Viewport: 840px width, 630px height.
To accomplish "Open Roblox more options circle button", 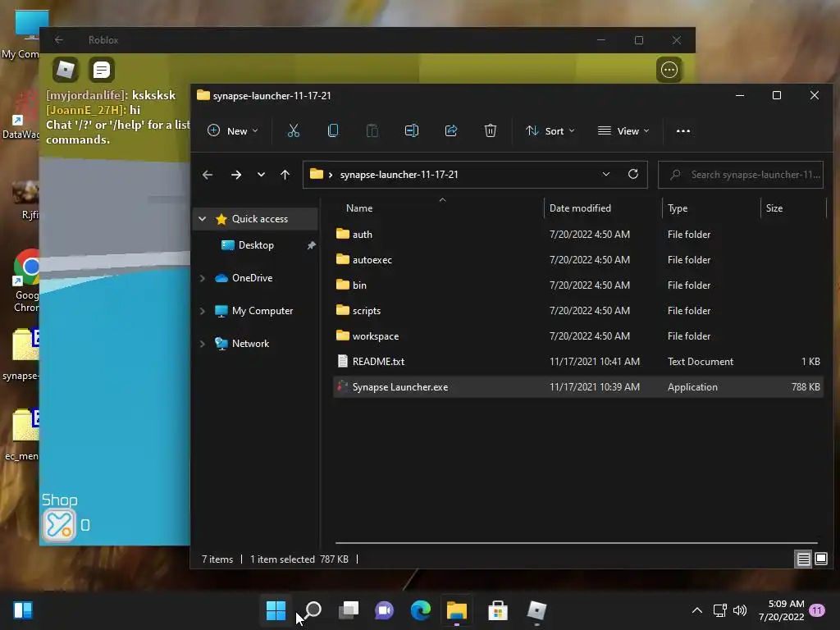I will (x=669, y=70).
